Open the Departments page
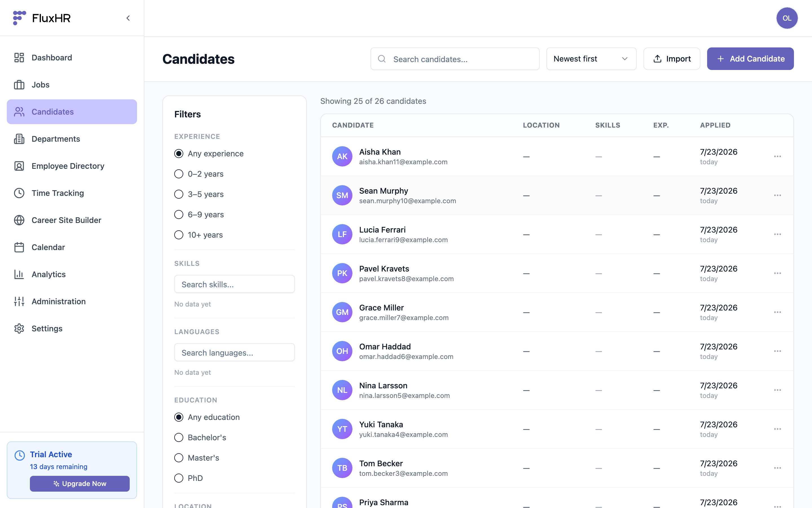The image size is (812, 508). (x=72, y=139)
